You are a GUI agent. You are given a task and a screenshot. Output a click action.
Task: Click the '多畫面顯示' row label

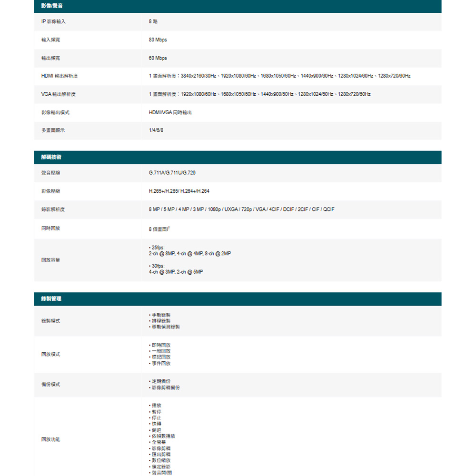click(x=53, y=130)
